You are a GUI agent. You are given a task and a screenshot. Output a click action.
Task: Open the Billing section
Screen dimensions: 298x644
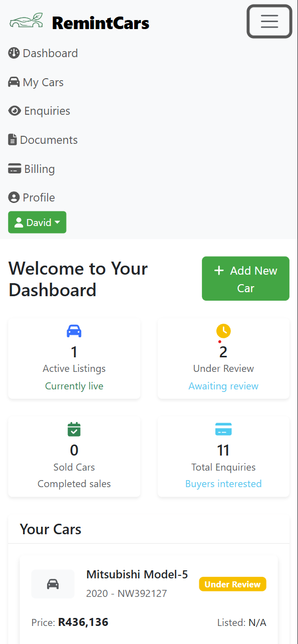(32, 169)
